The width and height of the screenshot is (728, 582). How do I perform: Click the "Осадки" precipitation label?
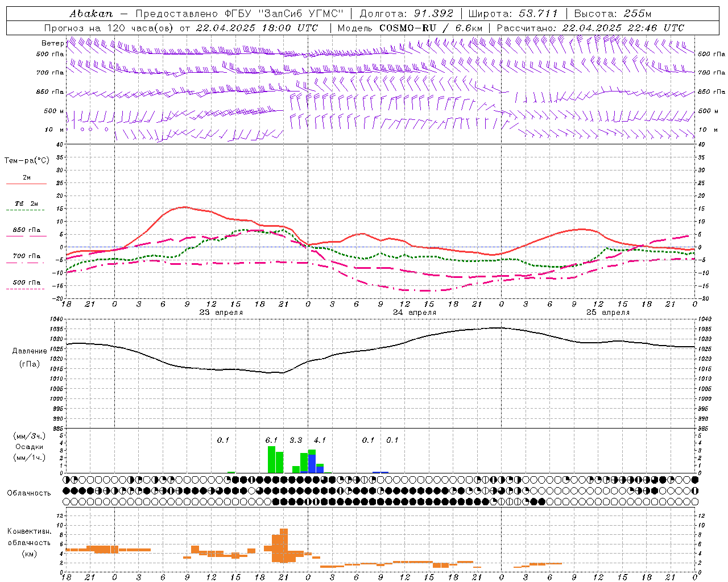click(30, 447)
